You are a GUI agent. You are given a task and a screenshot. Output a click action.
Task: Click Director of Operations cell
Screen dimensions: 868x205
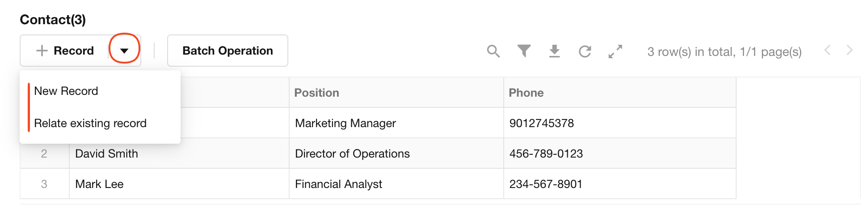pos(352,154)
